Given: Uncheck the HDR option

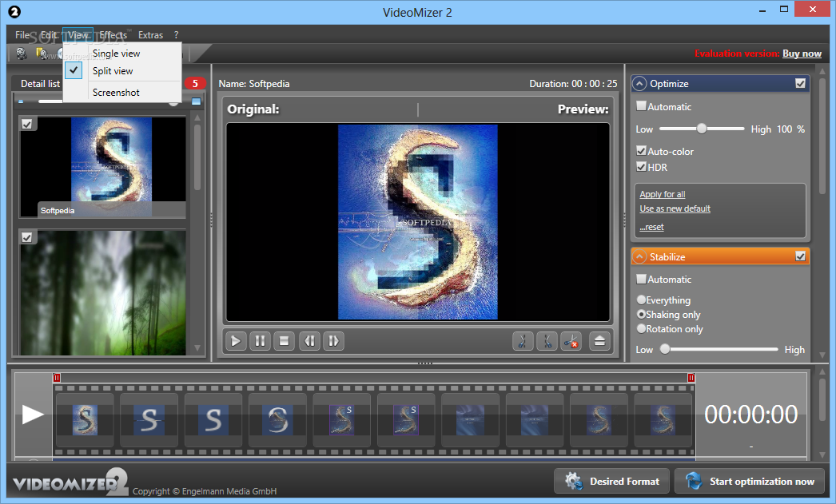Looking at the screenshot, I should (x=642, y=167).
